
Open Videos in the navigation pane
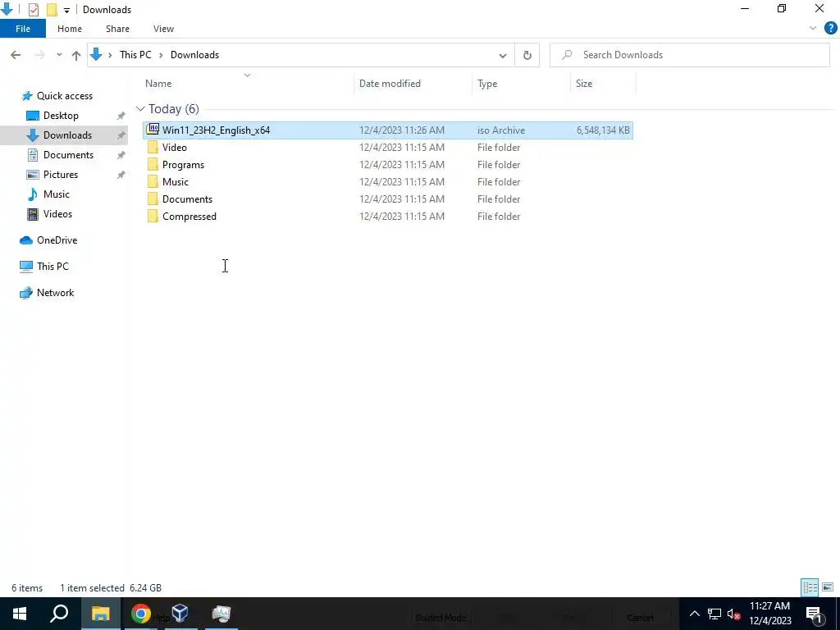click(57, 214)
